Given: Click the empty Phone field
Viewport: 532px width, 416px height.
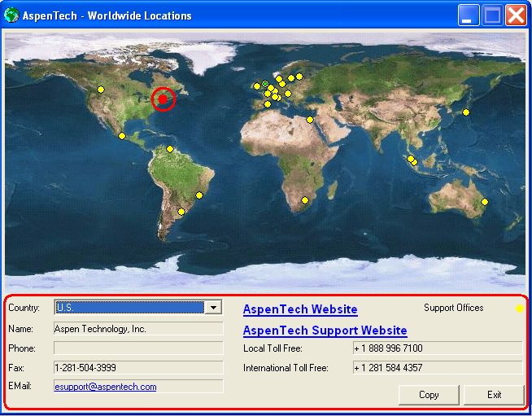Looking at the screenshot, I should [138, 348].
